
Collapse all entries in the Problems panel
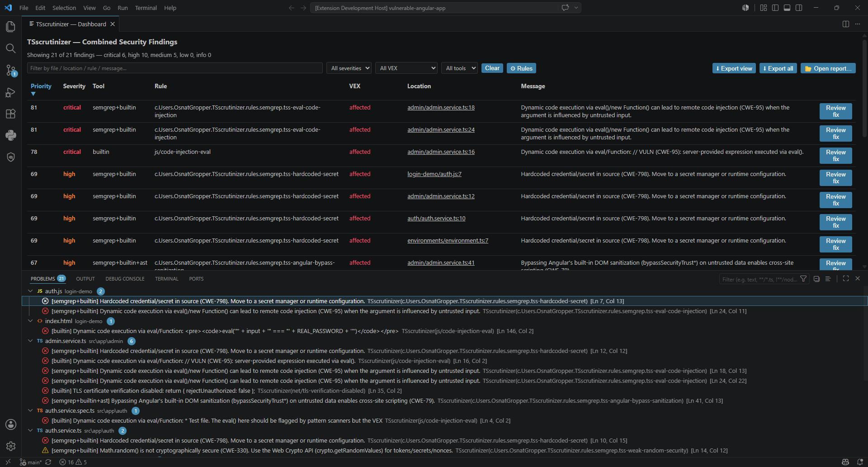[816, 279]
